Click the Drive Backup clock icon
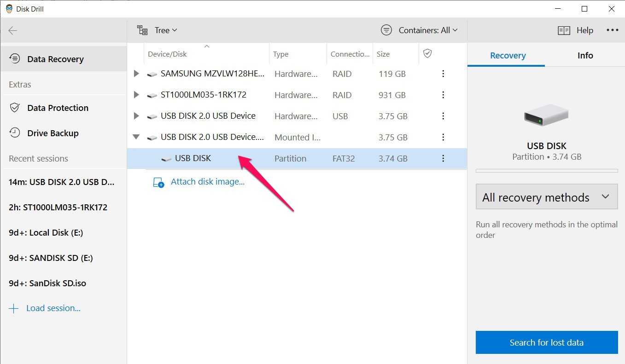625x364 pixels. 15,133
